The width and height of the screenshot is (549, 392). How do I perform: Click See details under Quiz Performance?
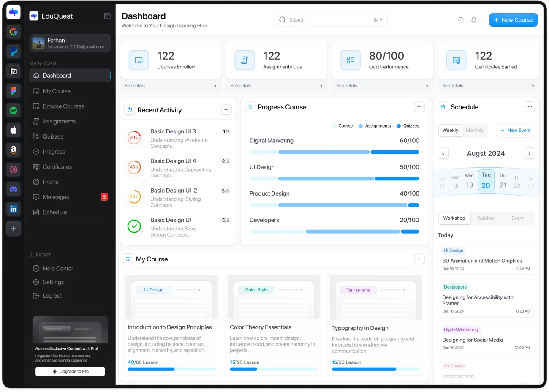point(347,86)
